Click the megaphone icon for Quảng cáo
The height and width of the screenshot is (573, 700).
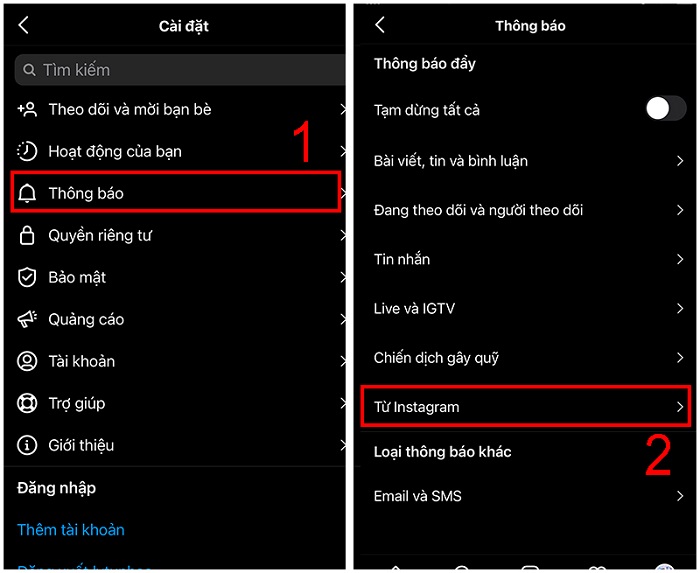(x=27, y=319)
